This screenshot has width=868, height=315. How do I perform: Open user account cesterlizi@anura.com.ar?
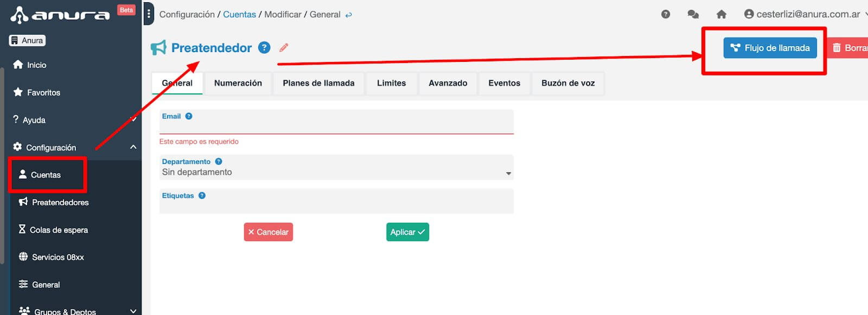[x=805, y=14]
